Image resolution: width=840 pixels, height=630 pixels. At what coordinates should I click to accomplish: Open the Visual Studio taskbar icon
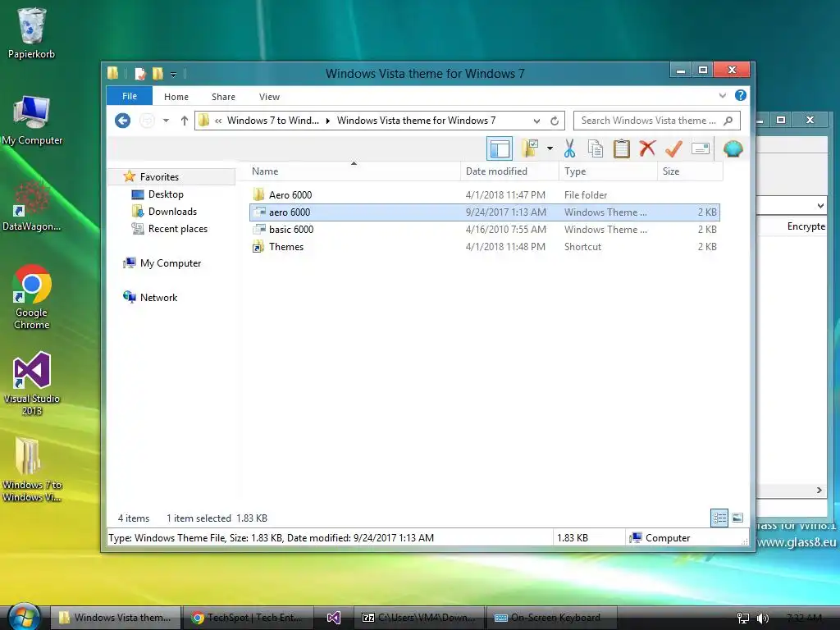click(333, 618)
